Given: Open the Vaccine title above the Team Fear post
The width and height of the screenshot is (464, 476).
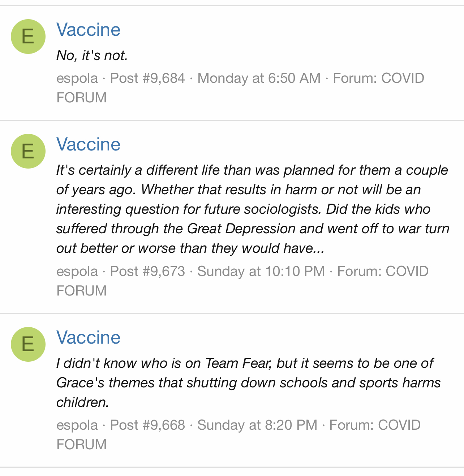Looking at the screenshot, I should point(89,337).
